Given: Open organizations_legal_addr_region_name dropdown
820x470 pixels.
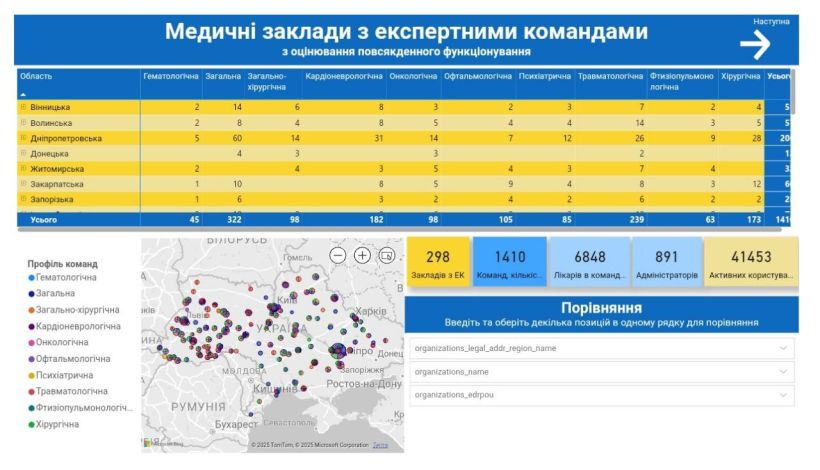Looking at the screenshot, I should pyautogui.click(x=602, y=348).
